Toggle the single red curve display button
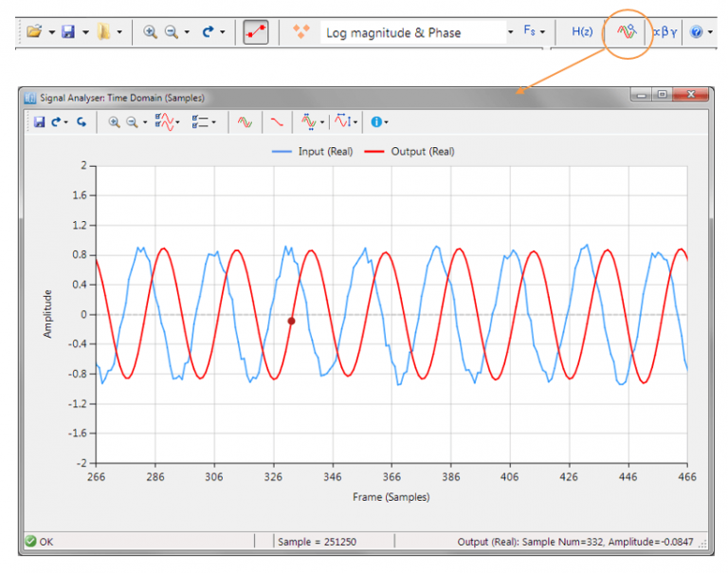Image resolution: width=728 pixels, height=573 pixels. 276,121
